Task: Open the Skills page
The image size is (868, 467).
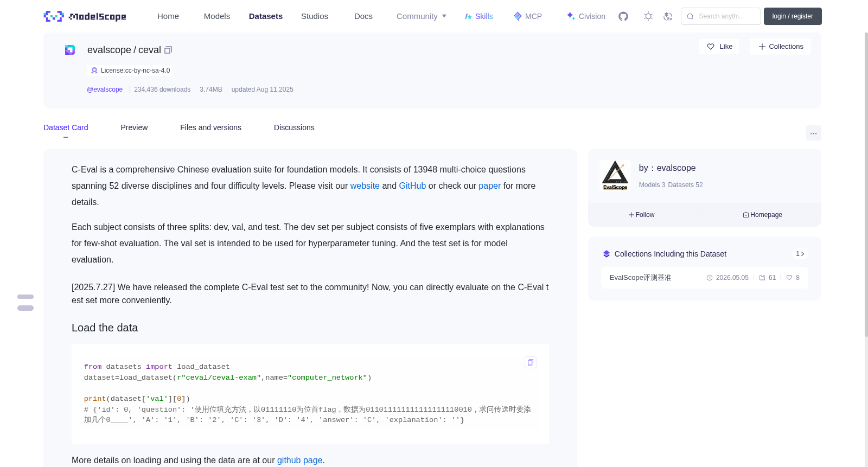Action: tap(478, 16)
